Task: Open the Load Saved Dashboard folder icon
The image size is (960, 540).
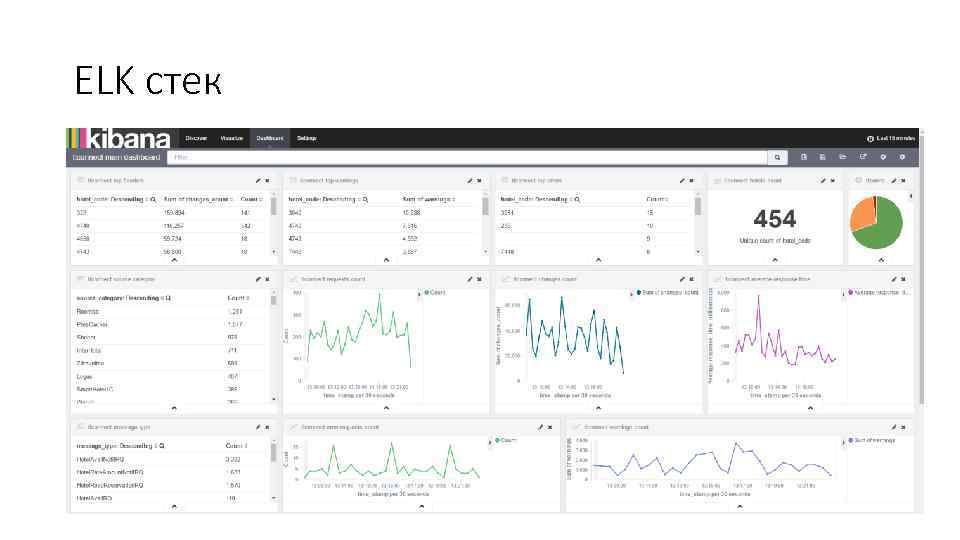Action: tap(842, 157)
